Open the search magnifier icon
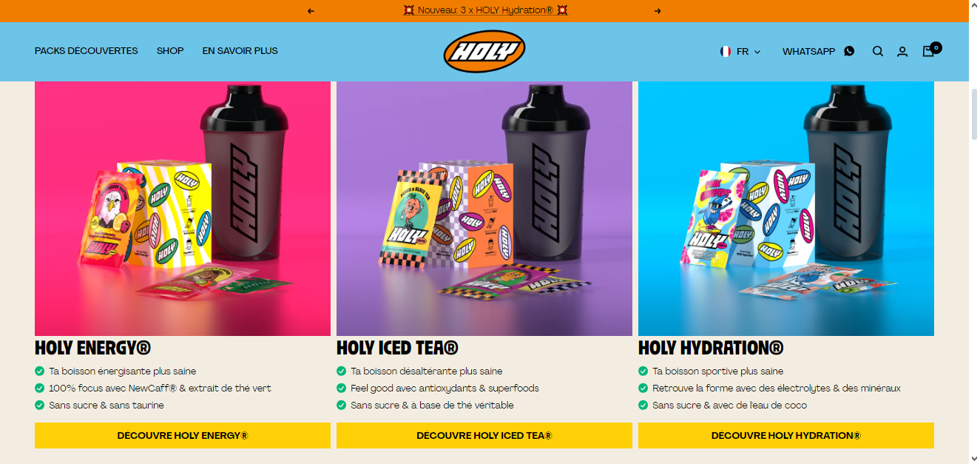 [878, 52]
